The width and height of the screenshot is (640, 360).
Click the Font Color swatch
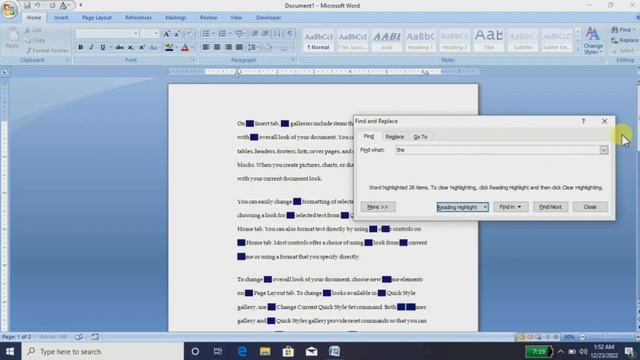(185, 47)
